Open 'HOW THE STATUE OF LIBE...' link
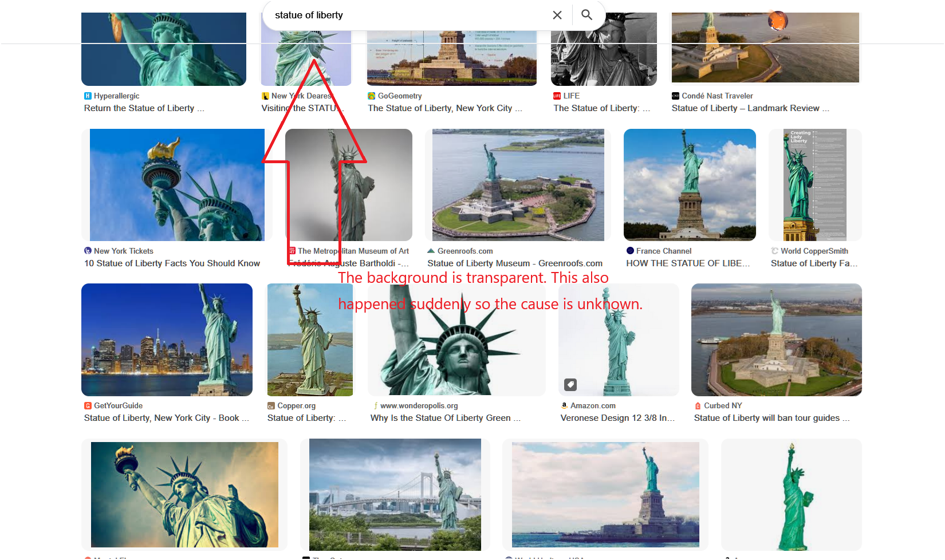The image size is (945, 560). pyautogui.click(x=688, y=263)
